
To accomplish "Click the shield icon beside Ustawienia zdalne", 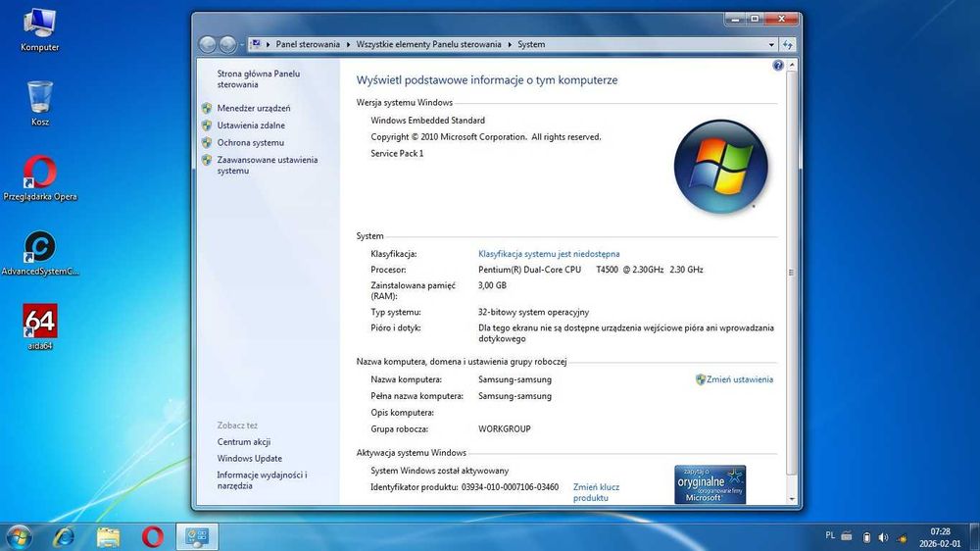I will tap(207, 125).
